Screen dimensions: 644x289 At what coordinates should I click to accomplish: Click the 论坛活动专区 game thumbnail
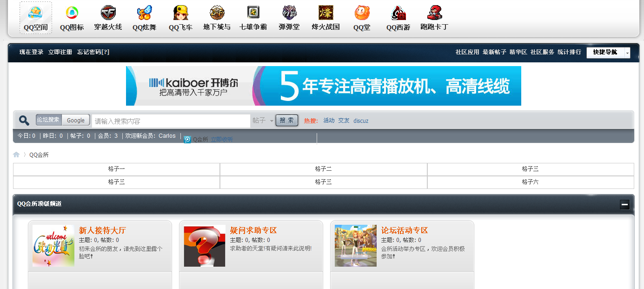click(x=356, y=246)
